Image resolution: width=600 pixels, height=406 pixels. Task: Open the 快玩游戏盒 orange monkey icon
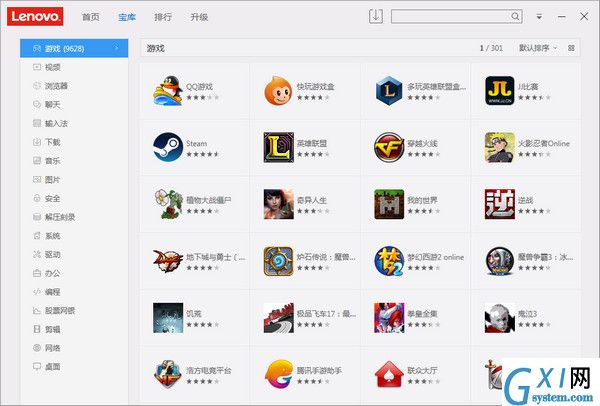click(278, 90)
